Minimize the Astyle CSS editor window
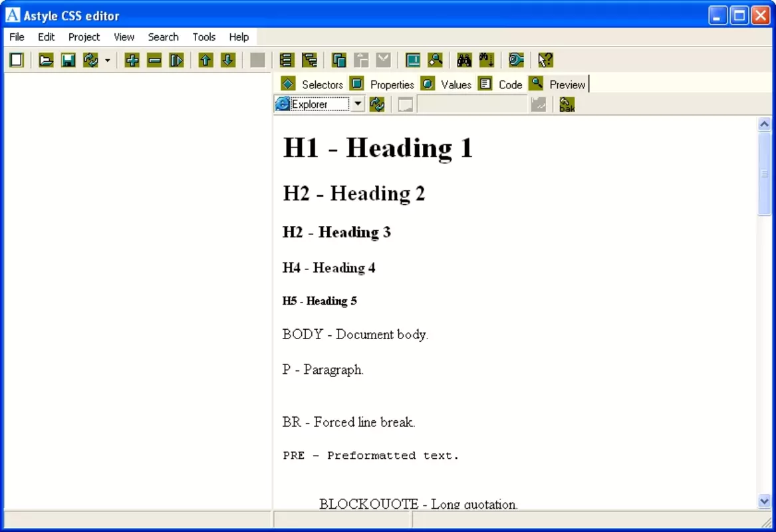This screenshot has width=776, height=532. [717, 15]
